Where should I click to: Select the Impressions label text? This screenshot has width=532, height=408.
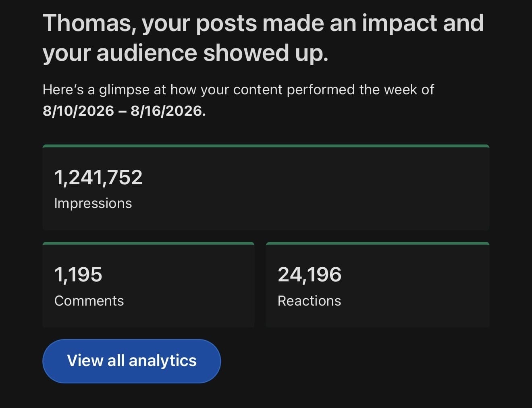point(93,203)
